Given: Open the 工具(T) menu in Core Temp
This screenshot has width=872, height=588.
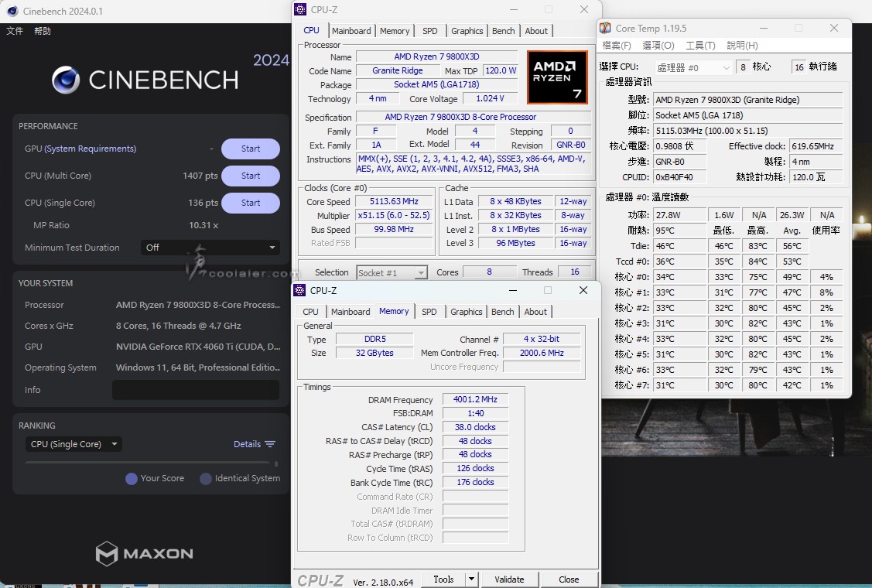Looking at the screenshot, I should pyautogui.click(x=700, y=46).
